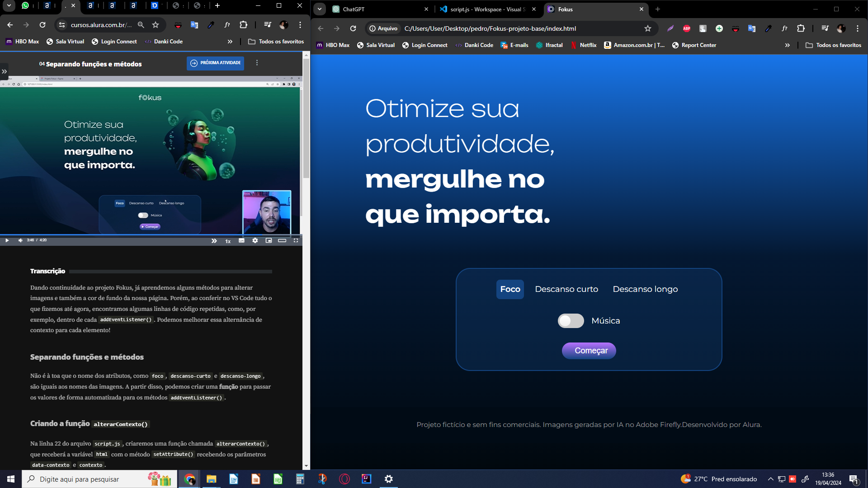The height and width of the screenshot is (488, 868).
Task: Click Windows taskbar search box
Action: (99, 479)
